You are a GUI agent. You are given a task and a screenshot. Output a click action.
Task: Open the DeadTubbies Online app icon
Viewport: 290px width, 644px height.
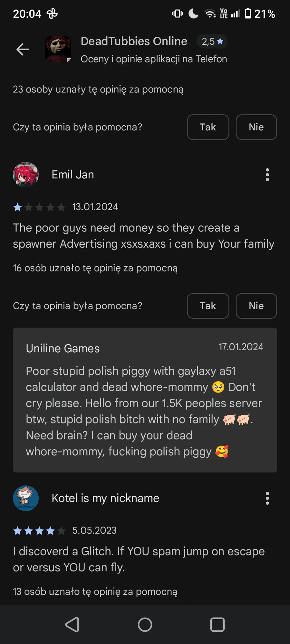(58, 49)
